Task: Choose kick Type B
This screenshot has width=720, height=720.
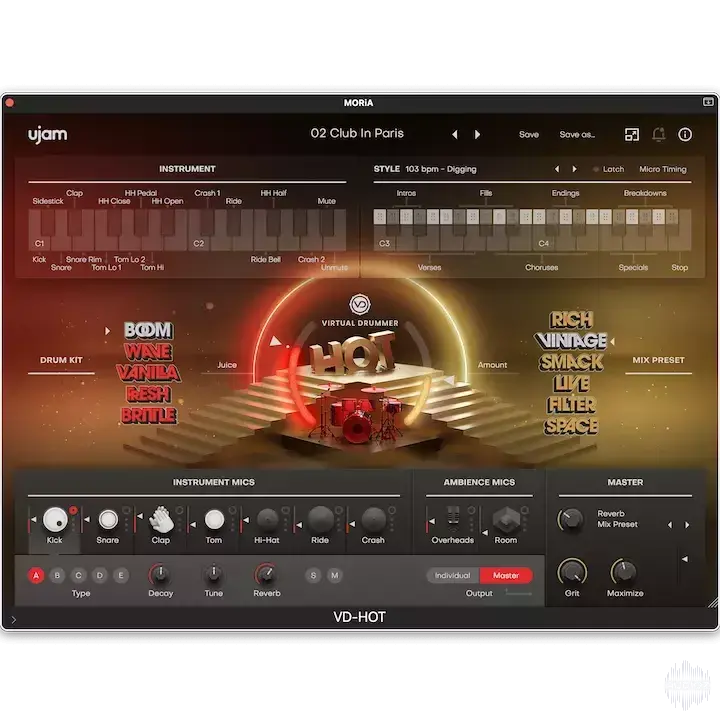Action: (x=57, y=575)
